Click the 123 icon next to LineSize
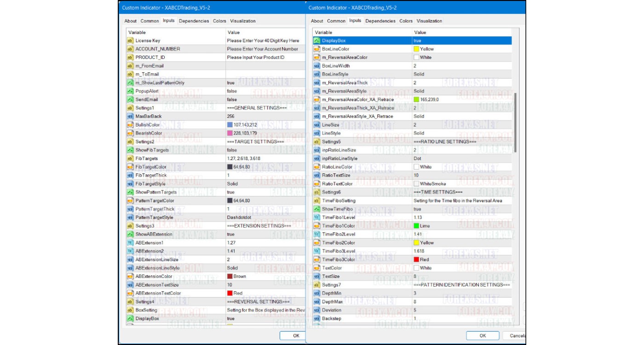Screen dimensions: 644x345 point(316,125)
